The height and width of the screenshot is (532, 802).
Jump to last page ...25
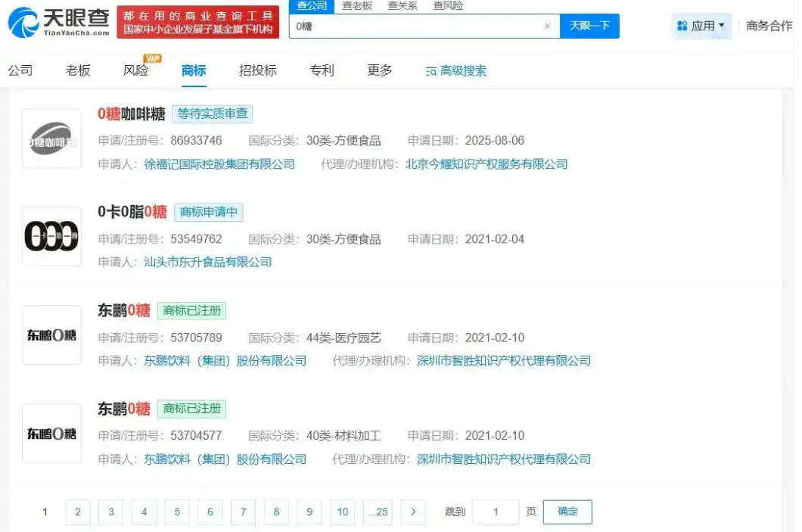pos(378,512)
